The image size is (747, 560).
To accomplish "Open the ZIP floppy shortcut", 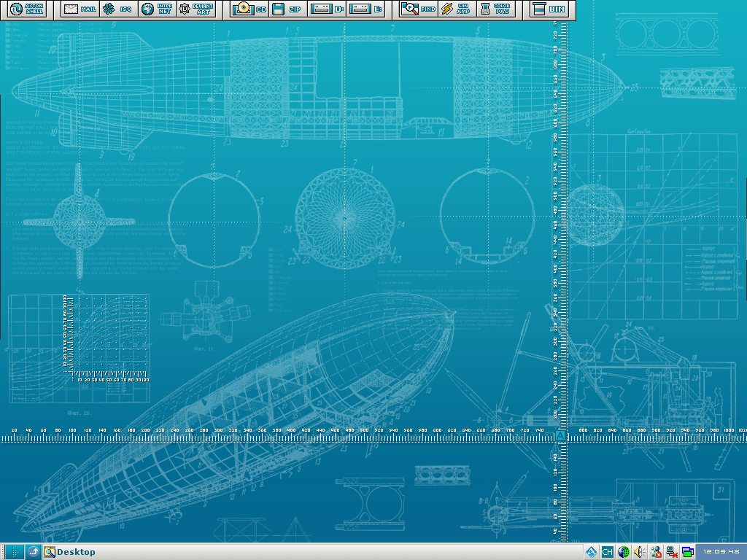I will 287,9.
